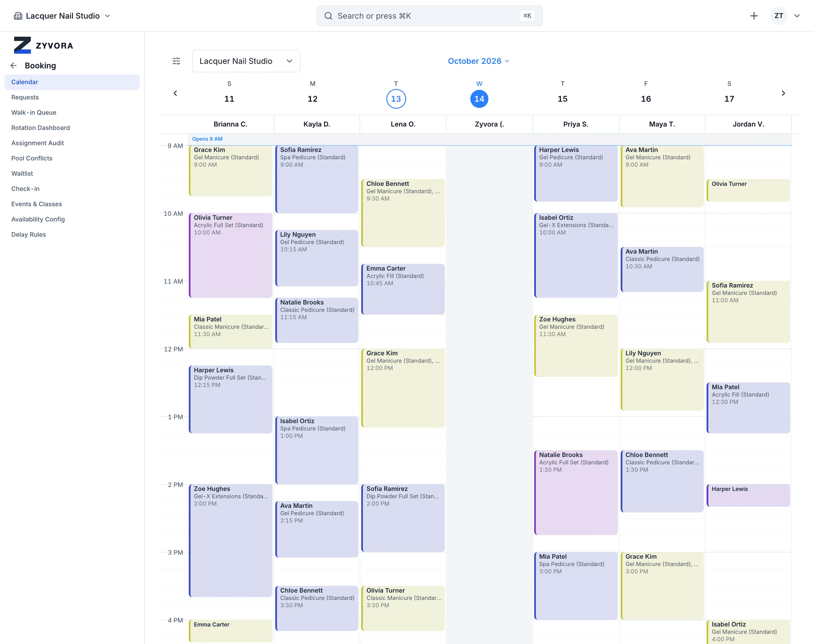Image resolution: width=814 pixels, height=644 pixels.
Task: Open Natalie Brooks Acrylic Full Set 1:30 PM appointment
Action: (576, 493)
